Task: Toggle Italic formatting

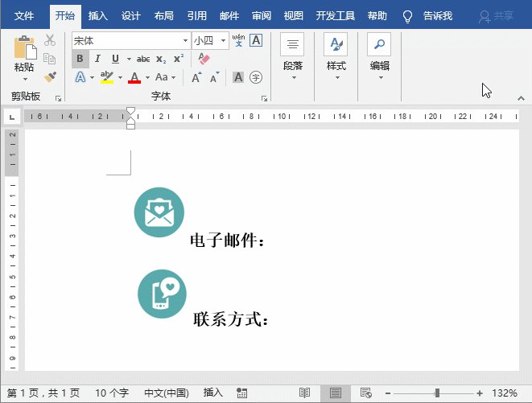Action: pos(97,59)
